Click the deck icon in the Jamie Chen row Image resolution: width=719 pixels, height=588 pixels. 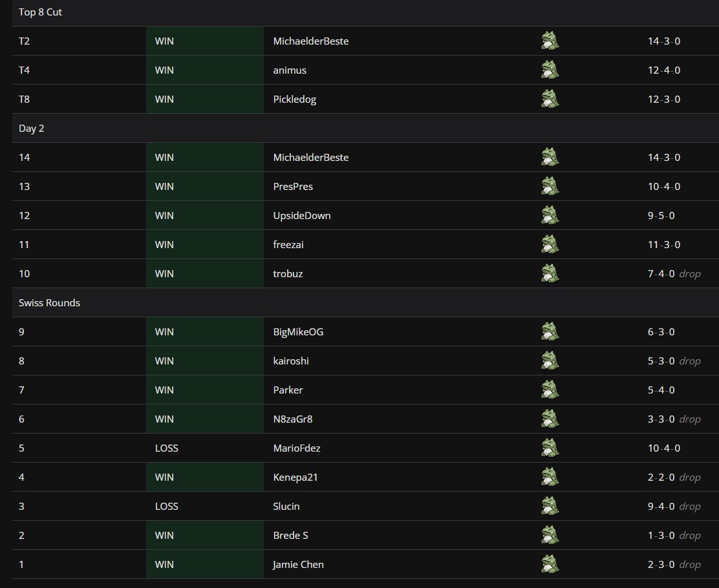click(550, 565)
